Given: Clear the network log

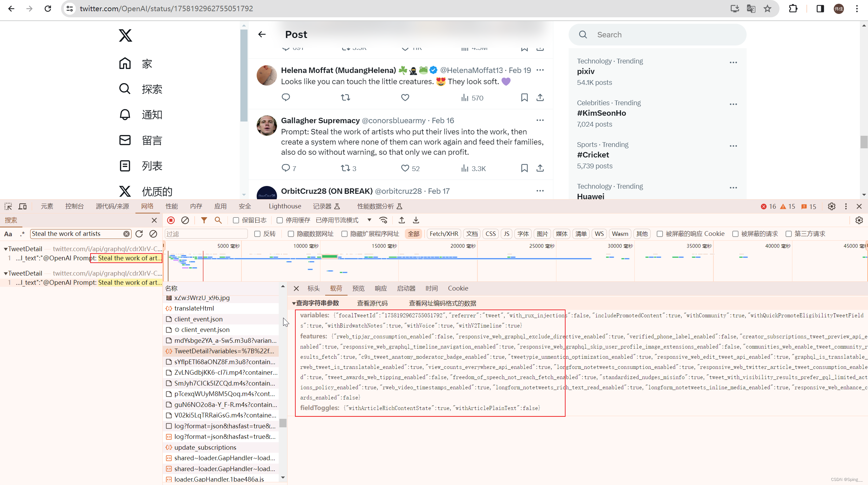Looking at the screenshot, I should (x=185, y=220).
